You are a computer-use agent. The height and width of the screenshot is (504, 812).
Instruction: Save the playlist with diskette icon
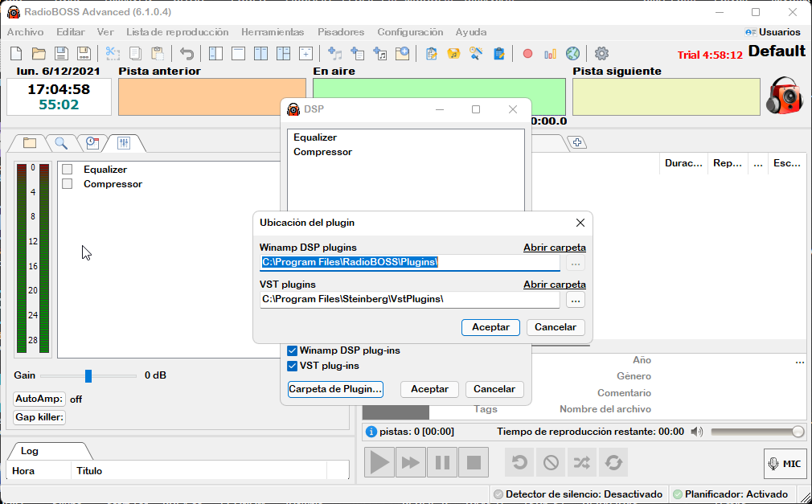coord(61,53)
